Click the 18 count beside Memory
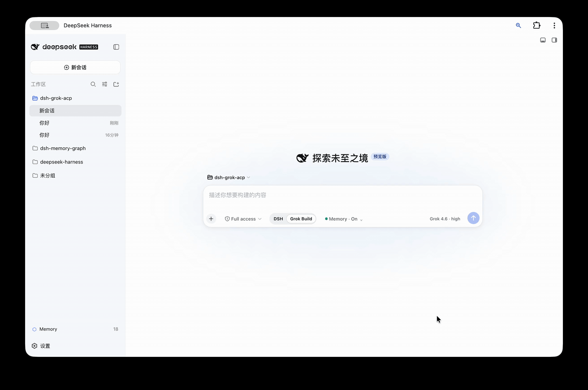The width and height of the screenshot is (588, 390). pyautogui.click(x=116, y=329)
